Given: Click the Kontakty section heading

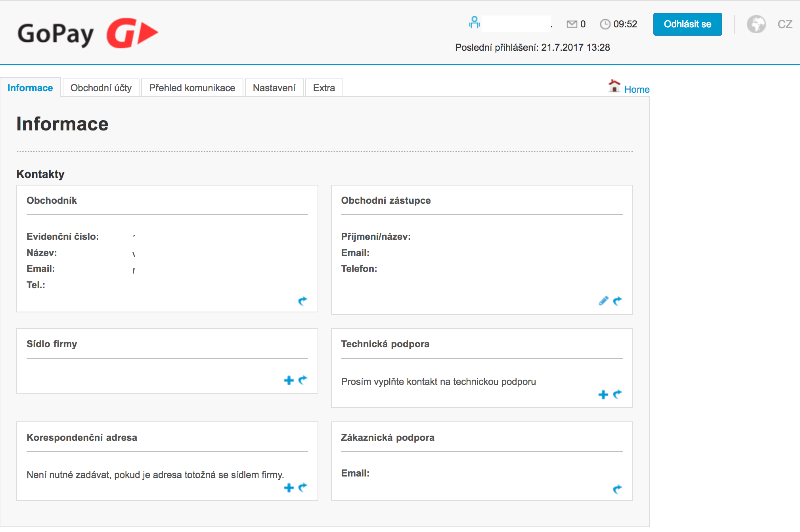Looking at the screenshot, I should click(40, 174).
